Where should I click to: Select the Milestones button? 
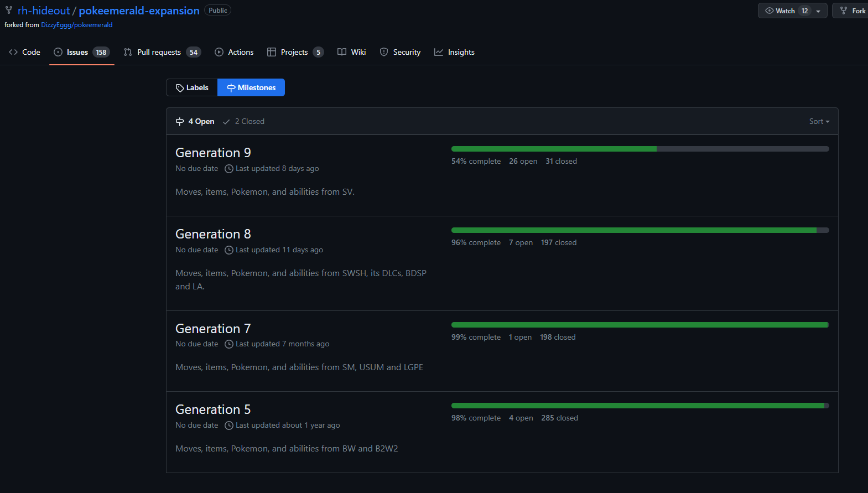point(251,87)
